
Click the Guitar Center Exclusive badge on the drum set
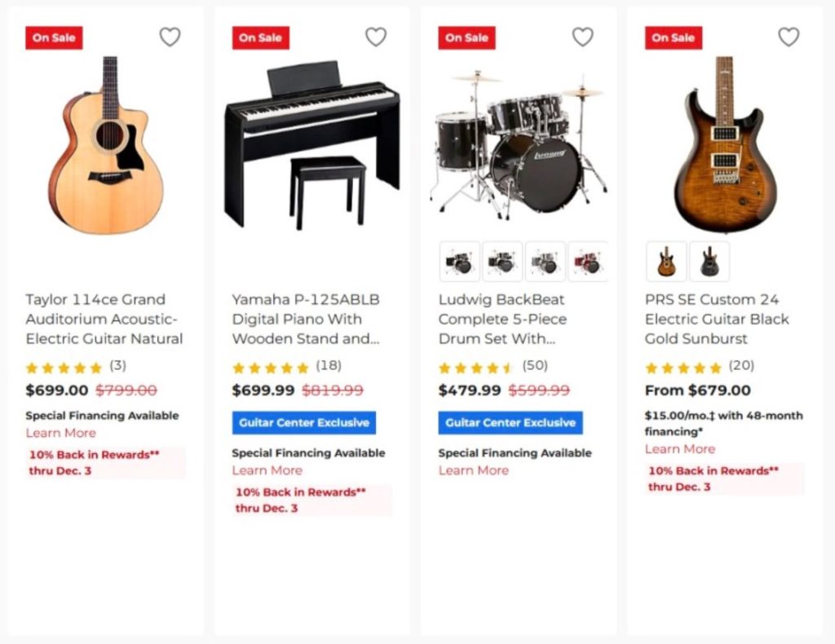click(x=510, y=422)
